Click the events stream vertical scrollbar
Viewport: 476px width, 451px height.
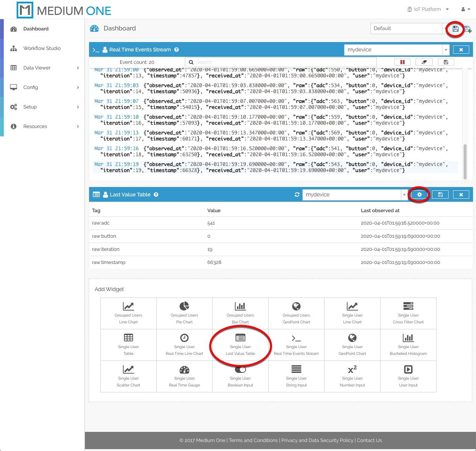click(465, 161)
